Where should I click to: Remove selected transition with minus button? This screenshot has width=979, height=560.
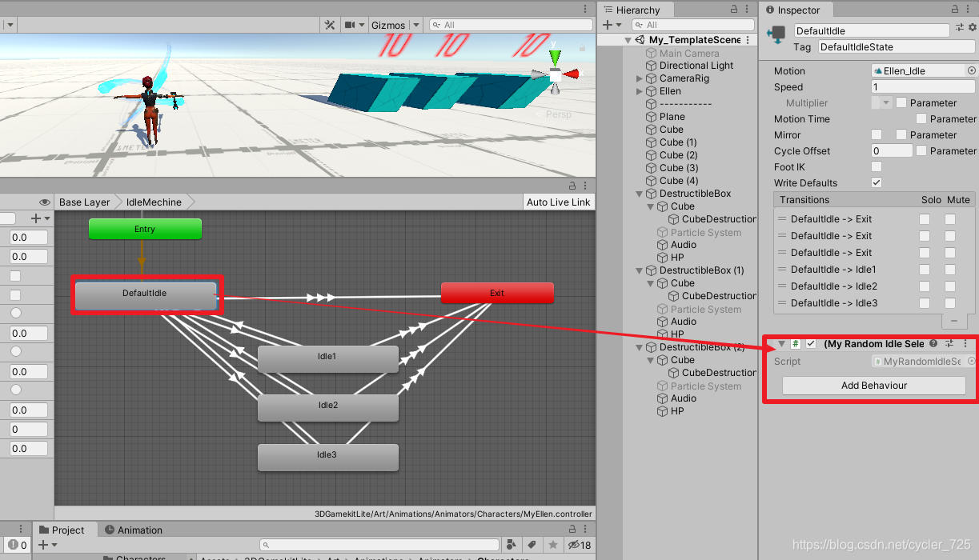(x=953, y=321)
